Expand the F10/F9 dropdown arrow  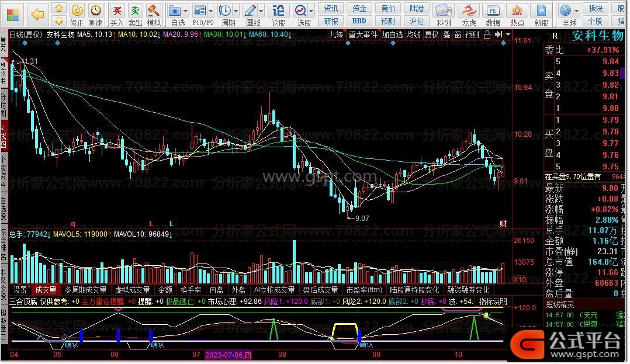tap(210, 11)
